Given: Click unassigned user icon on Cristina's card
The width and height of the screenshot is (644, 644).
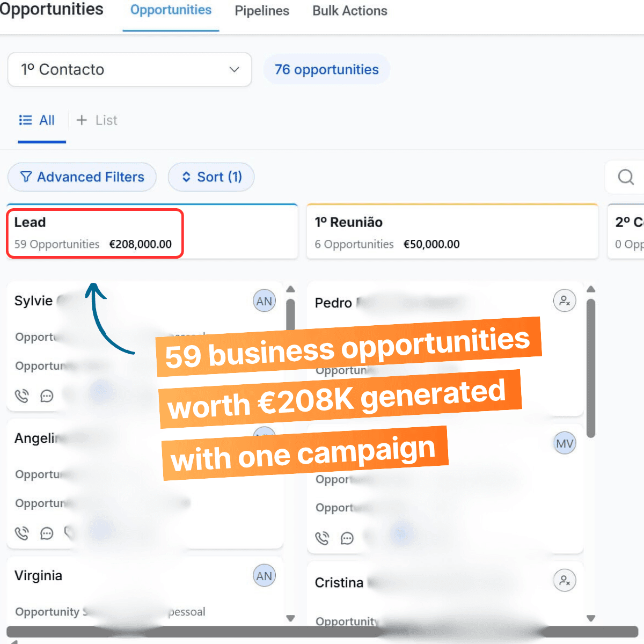Looking at the screenshot, I should [565, 581].
